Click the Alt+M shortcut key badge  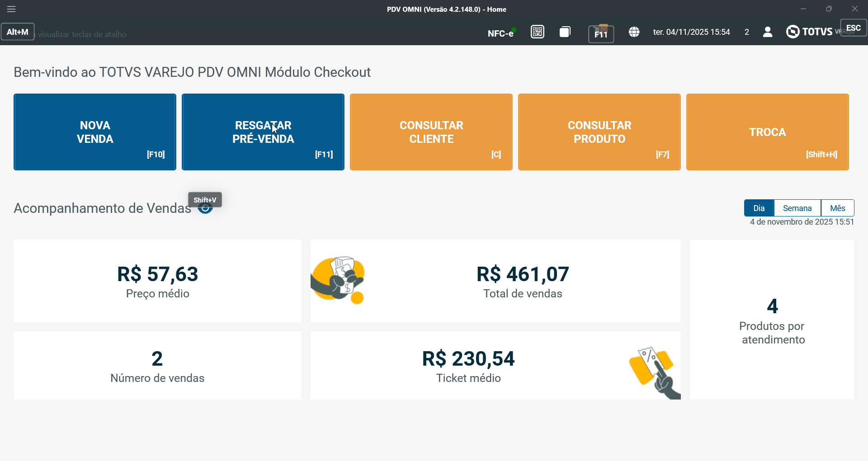coord(18,32)
